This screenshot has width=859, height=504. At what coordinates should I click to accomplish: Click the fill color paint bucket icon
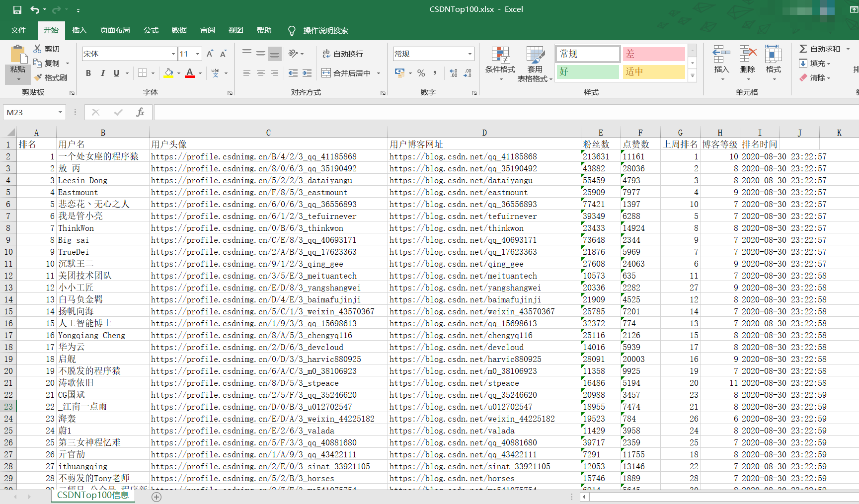(x=169, y=73)
